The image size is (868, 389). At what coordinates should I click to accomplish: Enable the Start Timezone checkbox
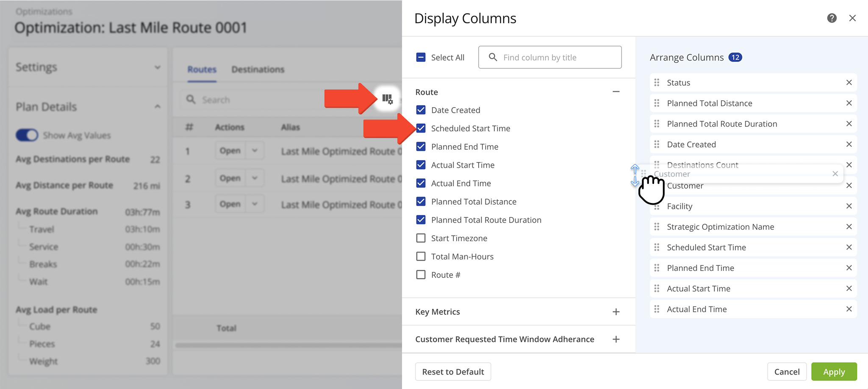[x=421, y=238]
